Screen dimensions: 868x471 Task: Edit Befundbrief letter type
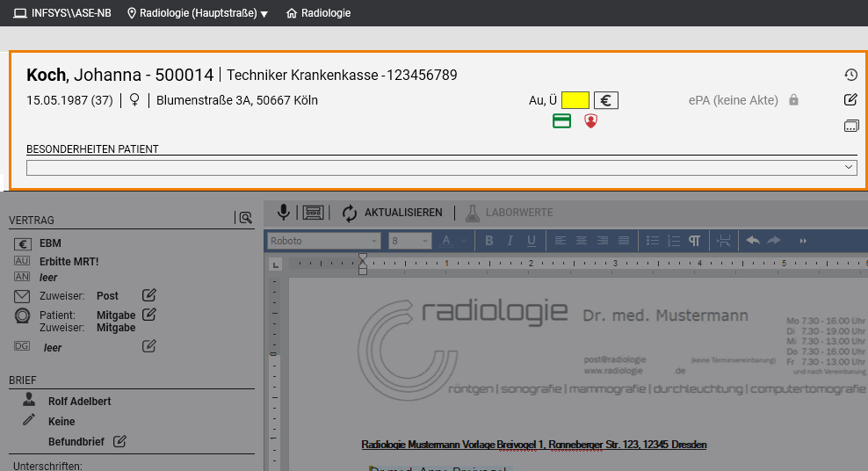(119, 441)
